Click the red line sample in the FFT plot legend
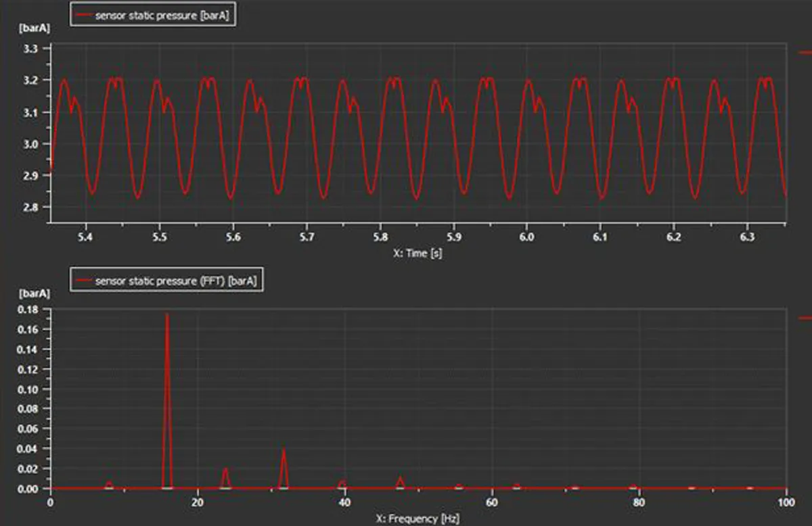The image size is (812, 526). pyautogui.click(x=84, y=281)
